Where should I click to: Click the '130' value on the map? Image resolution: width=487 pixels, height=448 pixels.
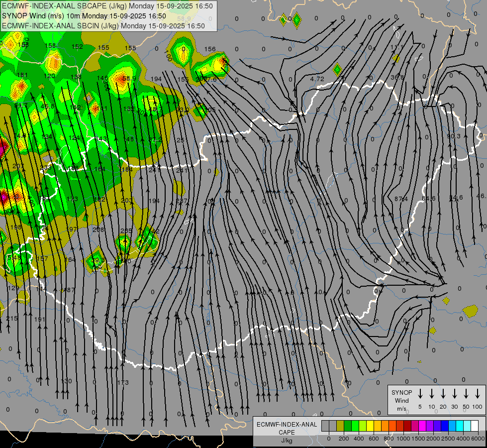pyautogui.click(x=66, y=381)
